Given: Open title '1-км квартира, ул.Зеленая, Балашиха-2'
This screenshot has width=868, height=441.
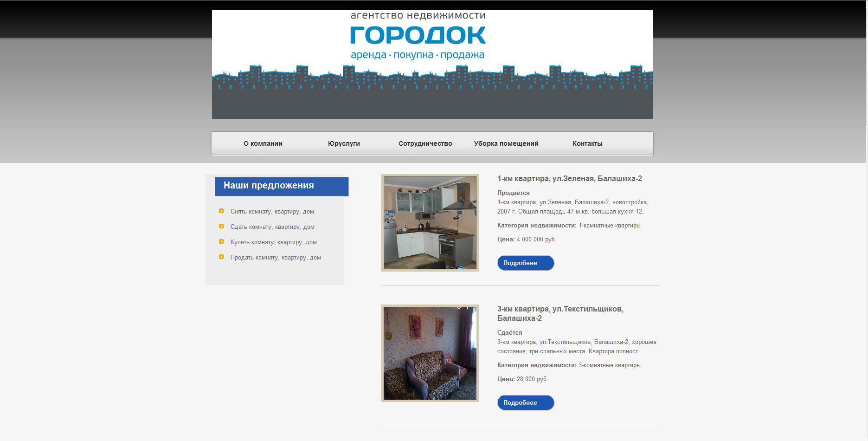Looking at the screenshot, I should pyautogui.click(x=570, y=179).
